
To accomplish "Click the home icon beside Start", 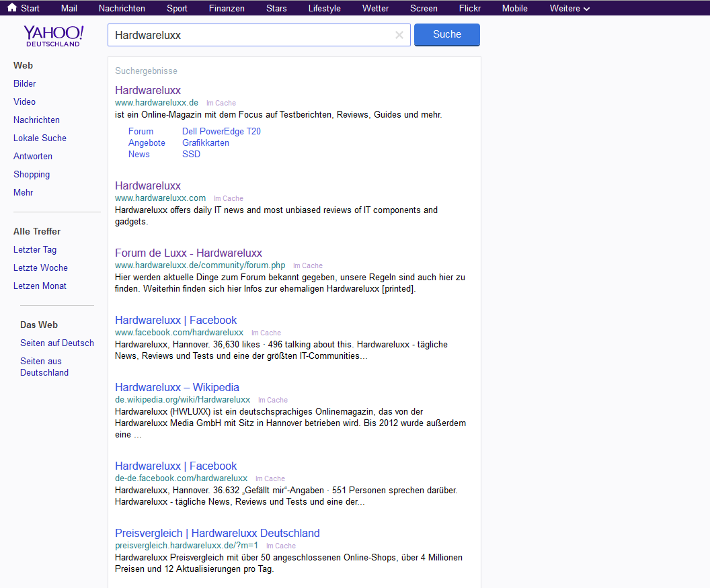I will click(12, 7).
